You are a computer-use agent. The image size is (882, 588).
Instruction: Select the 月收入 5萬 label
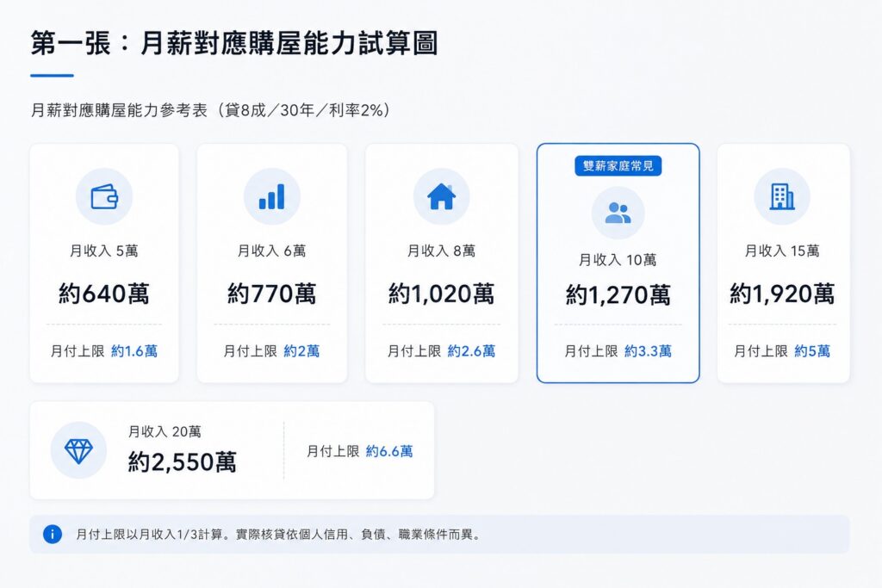[104, 251]
